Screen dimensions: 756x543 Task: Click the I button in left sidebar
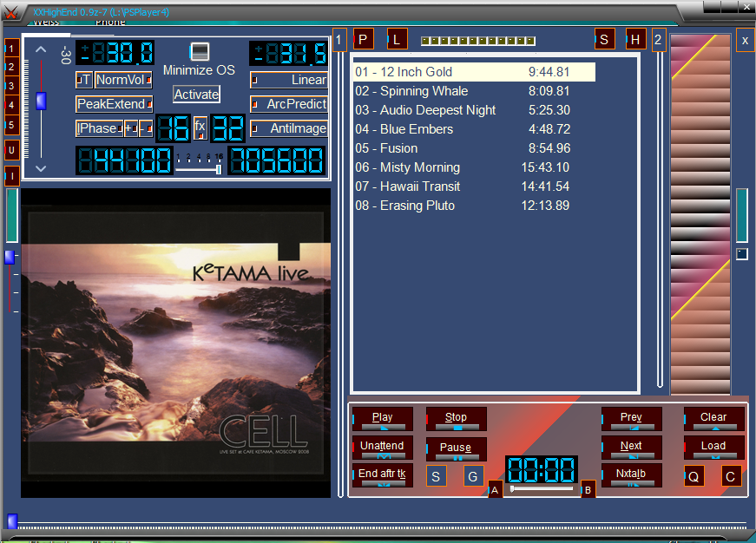(11, 176)
